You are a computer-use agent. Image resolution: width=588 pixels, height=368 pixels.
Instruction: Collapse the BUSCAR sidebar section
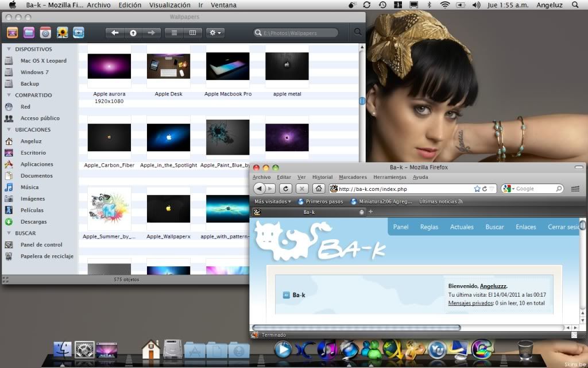(x=9, y=233)
